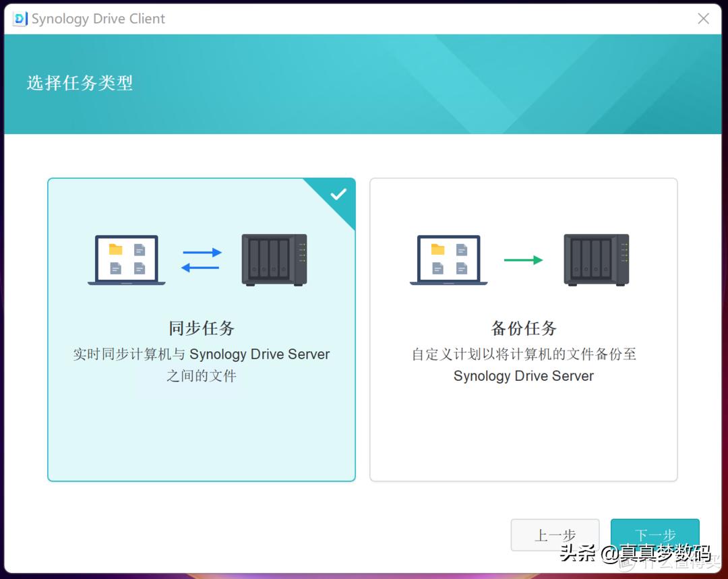Click the Synology Drive Server text in the sync description
The image size is (728, 579).
(x=262, y=354)
